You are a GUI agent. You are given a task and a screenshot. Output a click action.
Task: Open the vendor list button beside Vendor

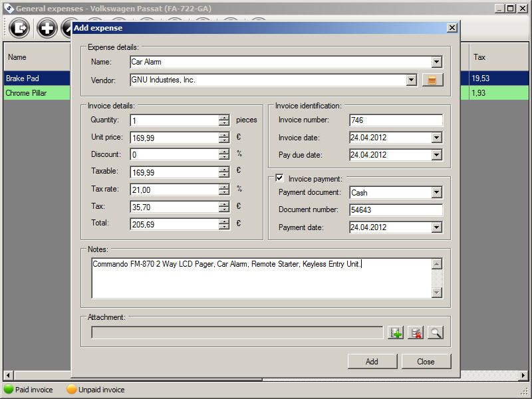pos(432,80)
